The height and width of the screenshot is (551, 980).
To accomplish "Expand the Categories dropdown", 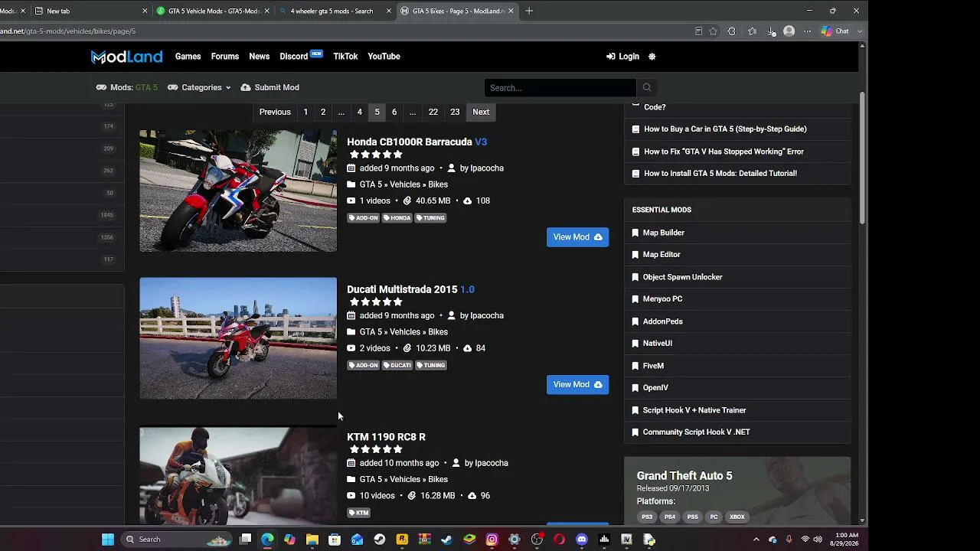I will tap(199, 88).
